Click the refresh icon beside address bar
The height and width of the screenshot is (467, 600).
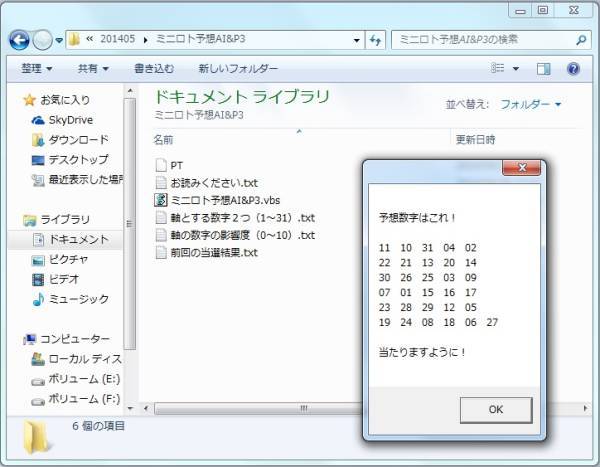375,40
